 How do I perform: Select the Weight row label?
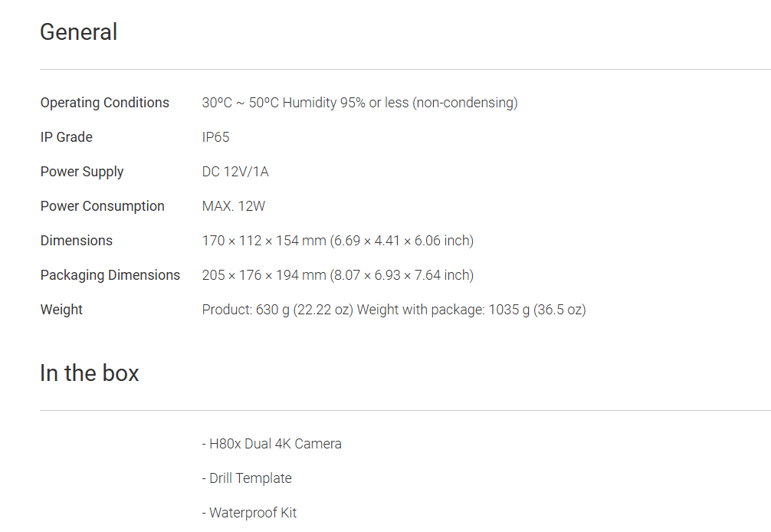click(x=61, y=310)
